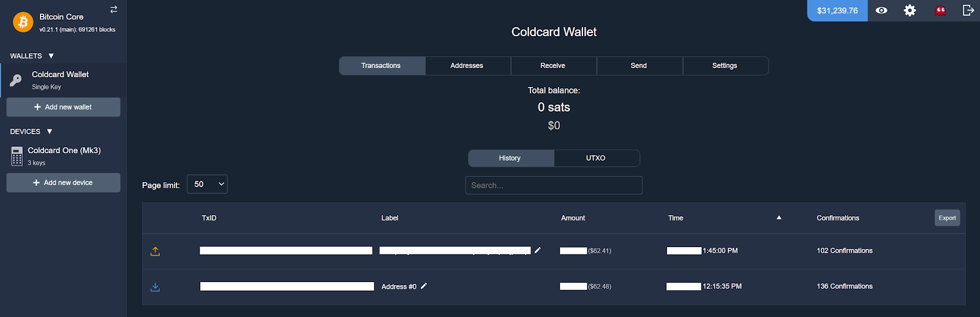This screenshot has width=980, height=317.
Task: Edit label using pencil beside Address #0
Action: click(x=424, y=286)
